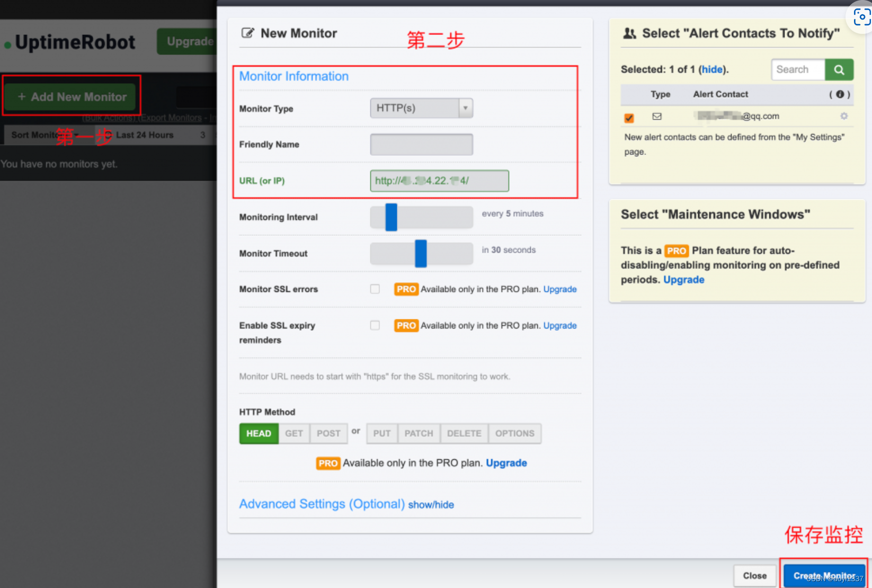Click the UptimeRobot logo
The image size is (872, 588).
(x=70, y=42)
